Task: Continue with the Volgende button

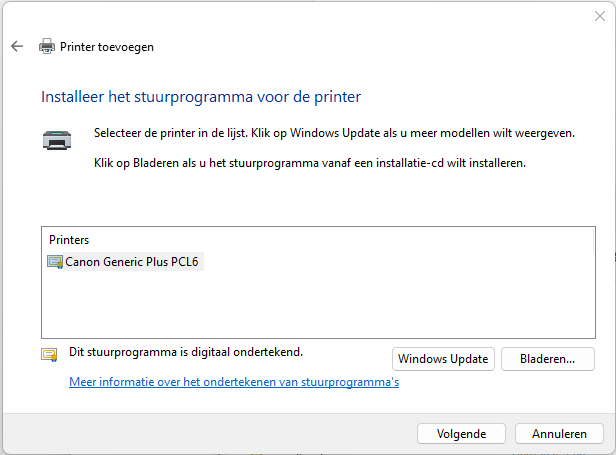Action: tap(461, 434)
